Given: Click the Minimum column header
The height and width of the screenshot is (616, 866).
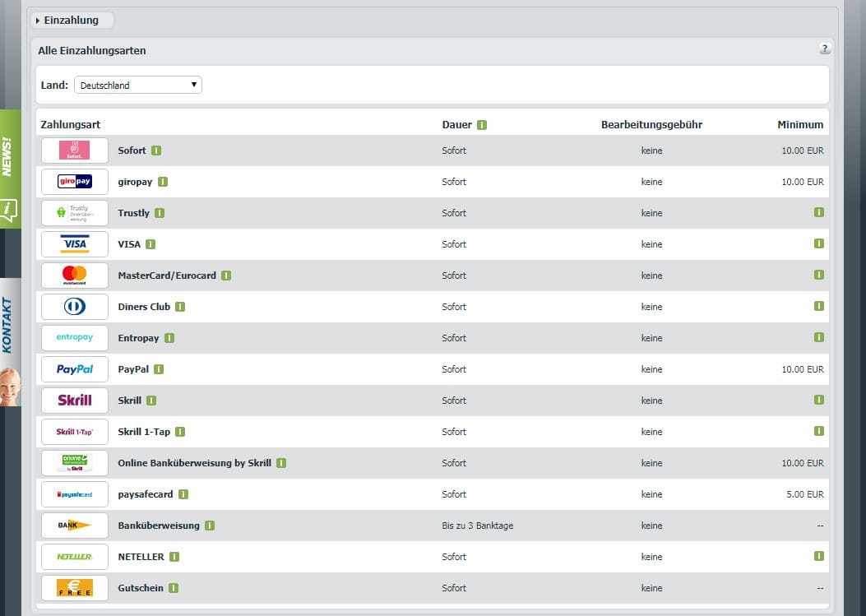Looking at the screenshot, I should pos(800,125).
